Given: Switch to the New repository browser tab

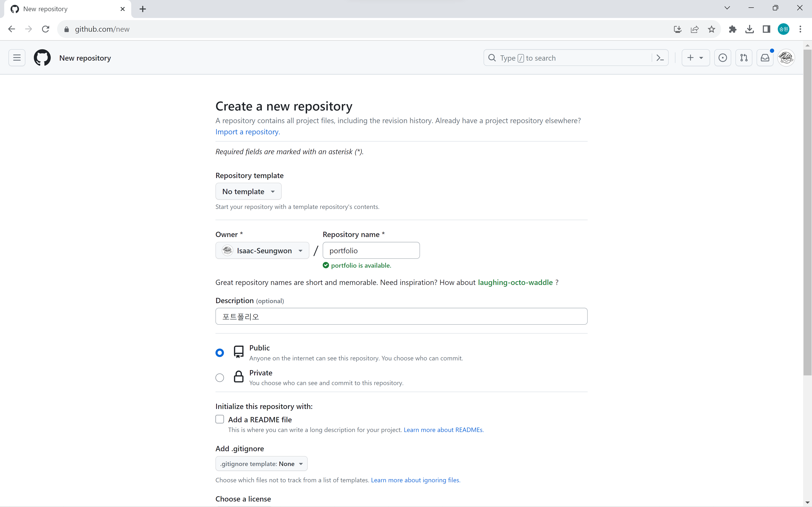Looking at the screenshot, I should click(67, 9).
